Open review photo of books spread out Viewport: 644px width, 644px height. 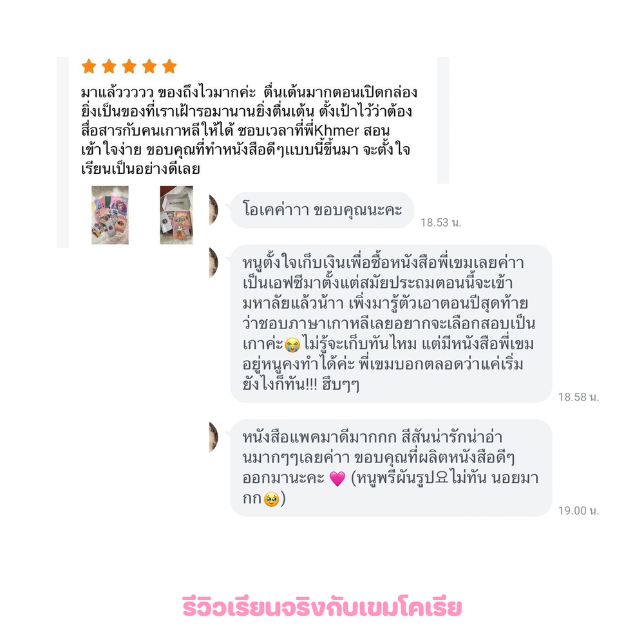pyautogui.click(x=109, y=215)
